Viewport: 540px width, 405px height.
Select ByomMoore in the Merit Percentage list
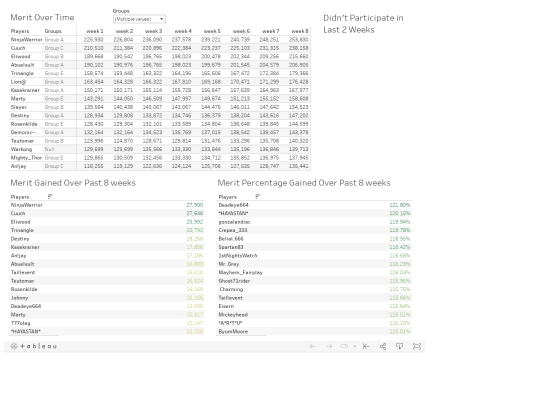[x=233, y=331]
